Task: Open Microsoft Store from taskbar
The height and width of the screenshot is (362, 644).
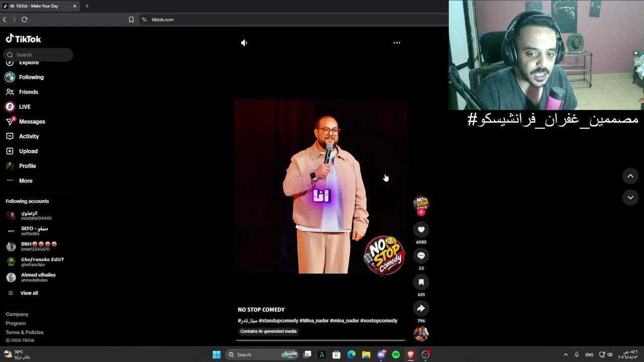Action: (337, 354)
